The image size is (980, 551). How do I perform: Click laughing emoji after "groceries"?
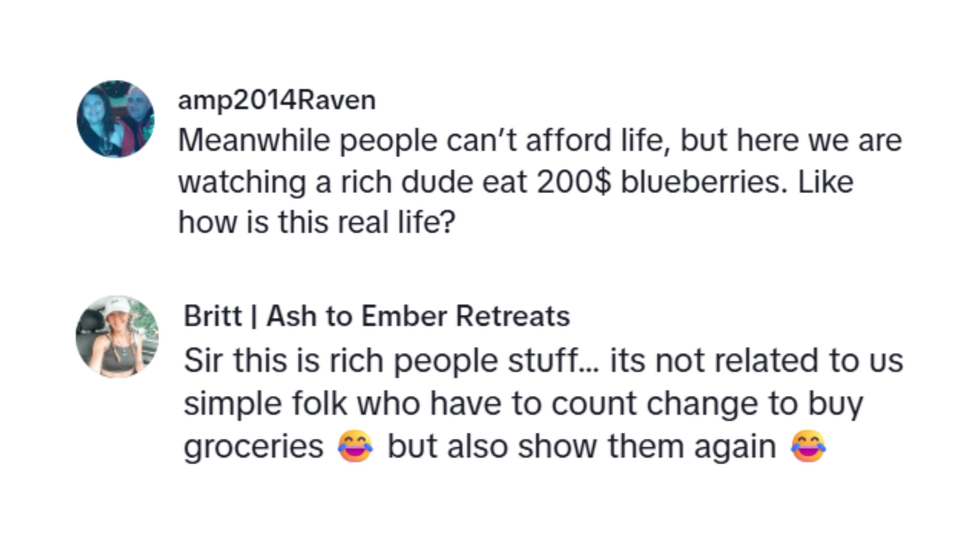355,447
